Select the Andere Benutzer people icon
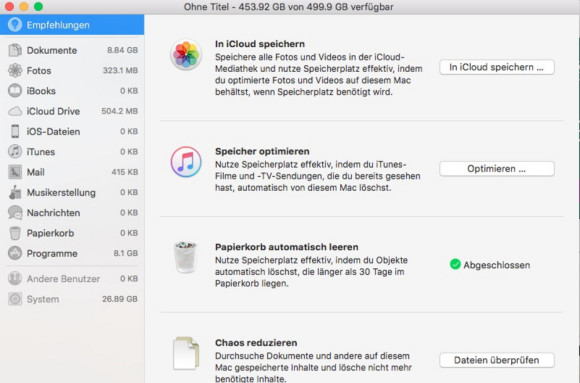 [x=15, y=278]
